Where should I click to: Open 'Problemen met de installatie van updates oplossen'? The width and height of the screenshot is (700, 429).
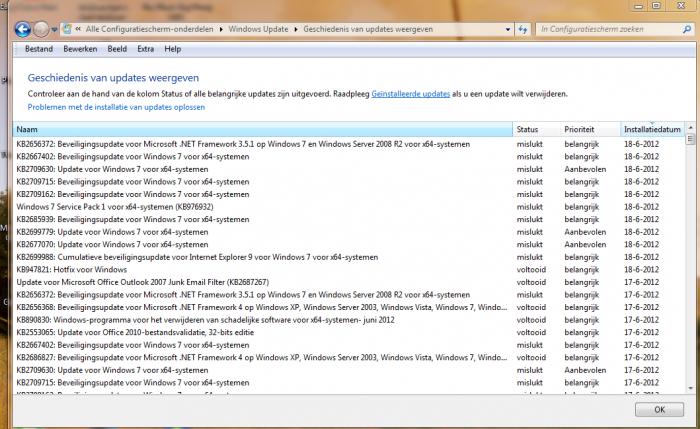[x=116, y=107]
